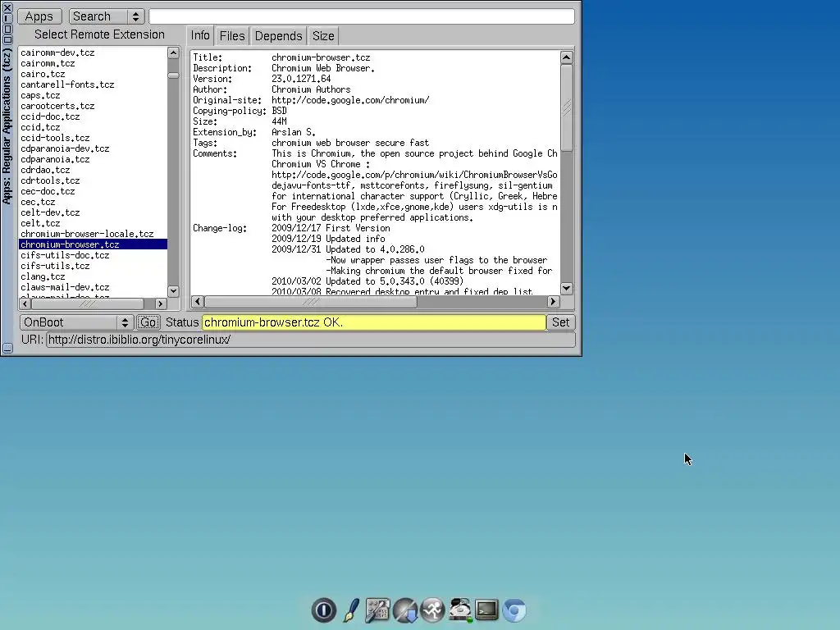Click info pane vertical scrollbar thumb

tap(566, 107)
